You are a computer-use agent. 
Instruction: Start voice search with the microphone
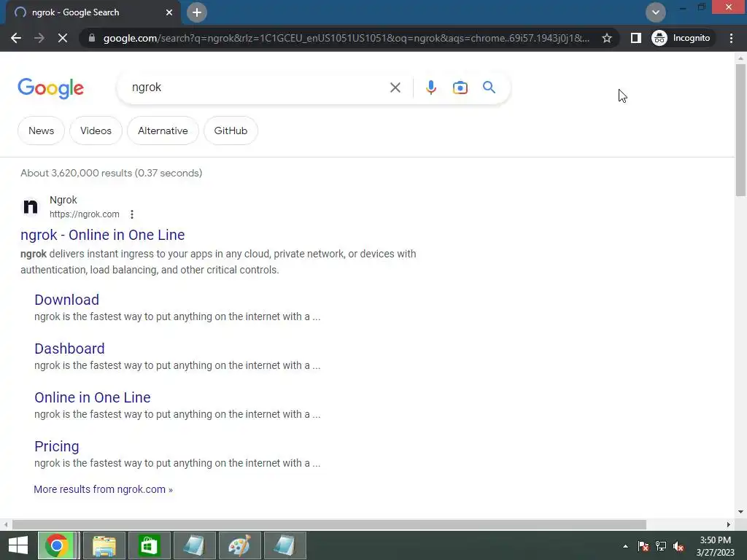[431, 87]
